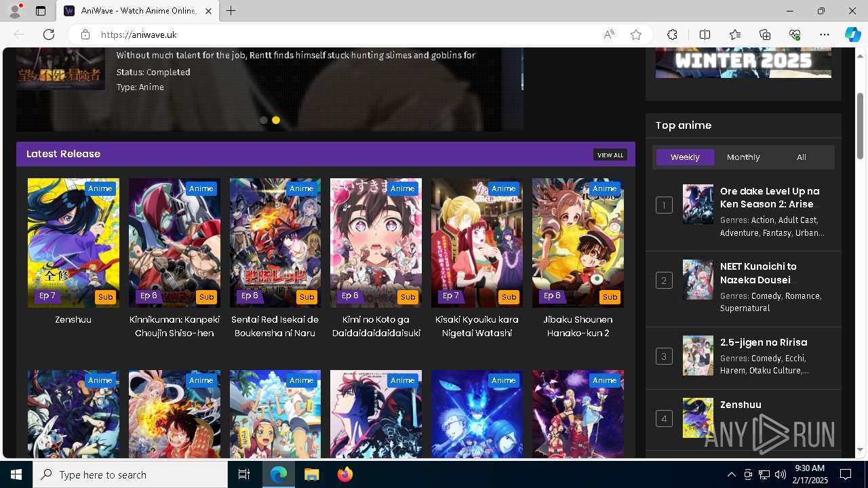Click Zenshuu title under Latest Release
This screenshot has height=488, width=868.
pyautogui.click(x=73, y=319)
